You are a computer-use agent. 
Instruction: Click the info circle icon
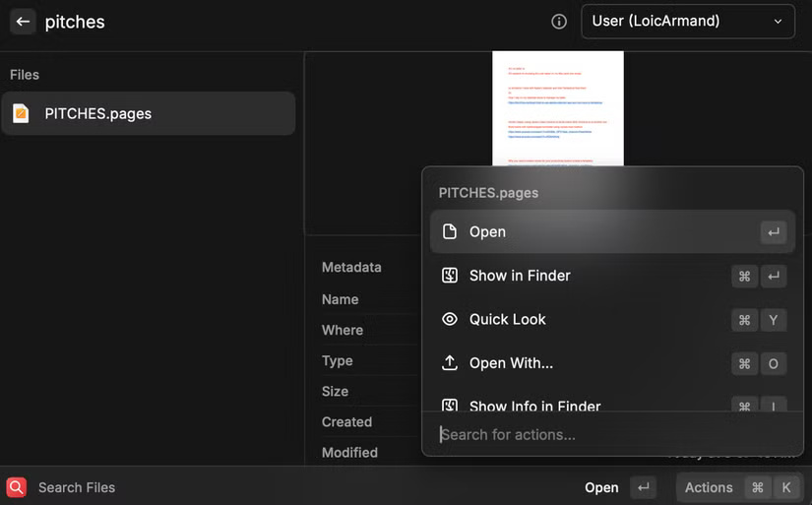click(x=559, y=22)
